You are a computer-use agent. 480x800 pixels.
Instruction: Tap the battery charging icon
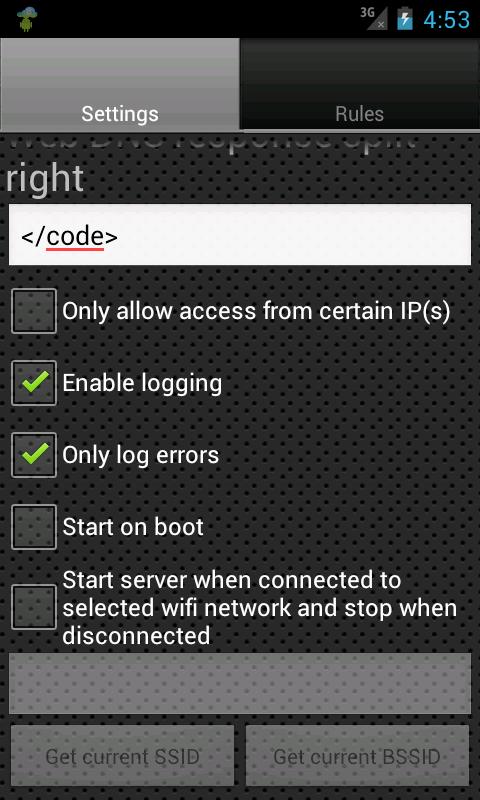(x=405, y=18)
